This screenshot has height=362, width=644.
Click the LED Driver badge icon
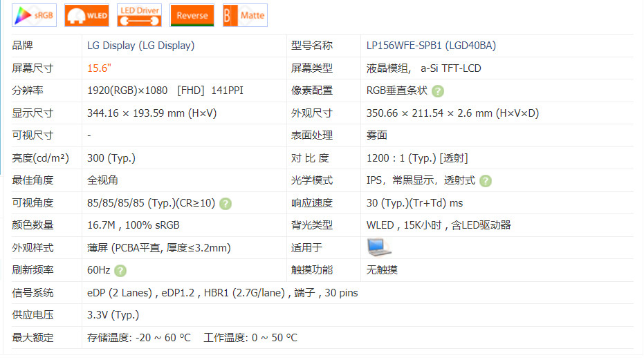[x=139, y=15]
